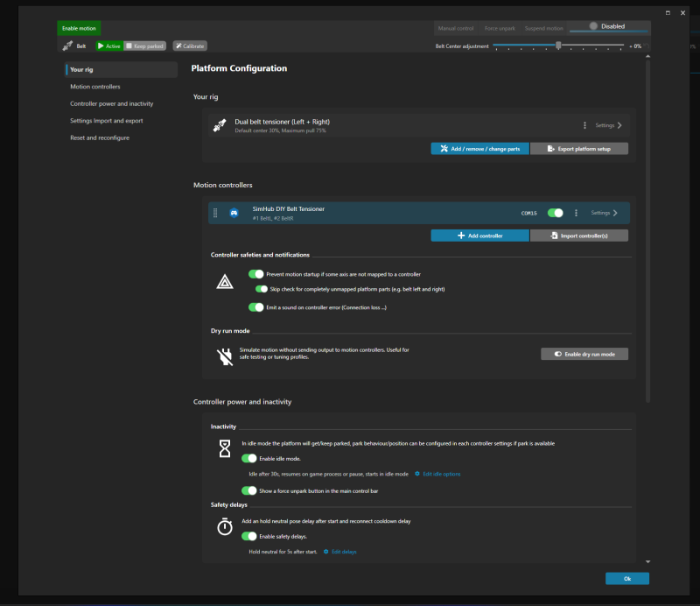Go to Reset and reconfigure section

100,137
